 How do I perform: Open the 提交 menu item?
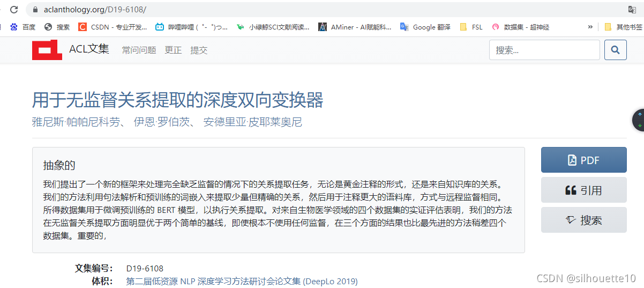pyautogui.click(x=199, y=50)
